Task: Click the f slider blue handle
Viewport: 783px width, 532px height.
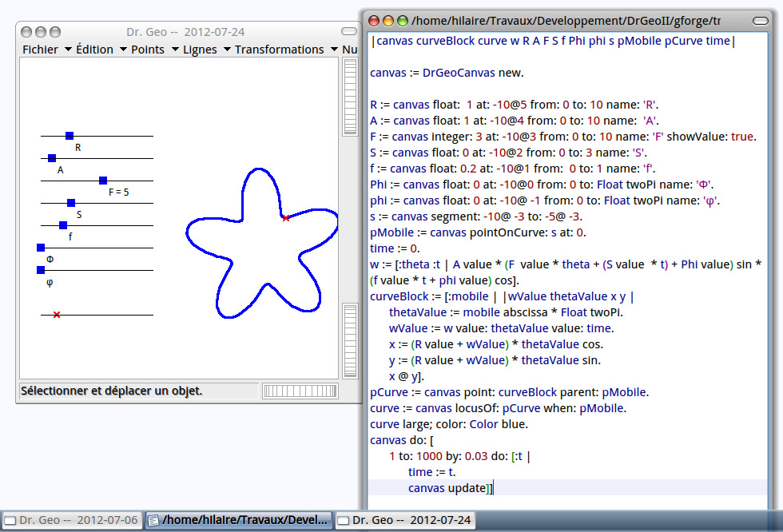Action: pyautogui.click(x=63, y=225)
